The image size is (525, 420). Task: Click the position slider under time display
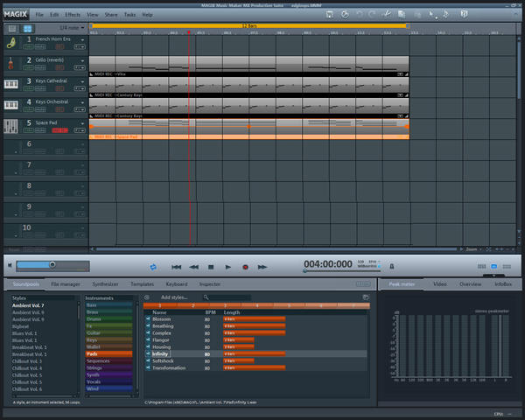point(341,271)
